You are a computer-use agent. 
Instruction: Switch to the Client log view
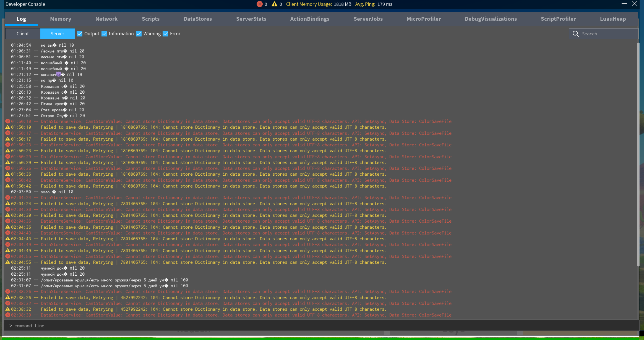pos(22,33)
